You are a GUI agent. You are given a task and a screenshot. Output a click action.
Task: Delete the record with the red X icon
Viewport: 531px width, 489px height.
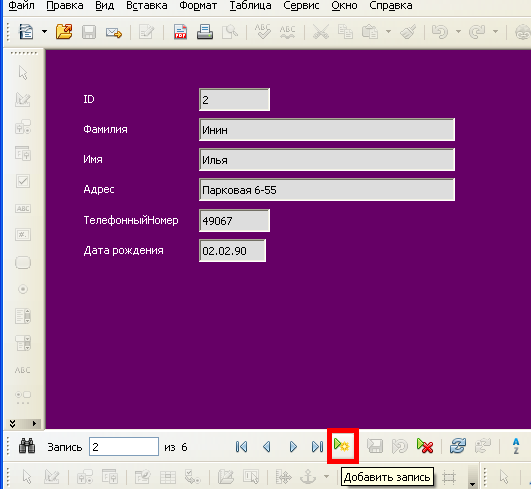pos(425,446)
